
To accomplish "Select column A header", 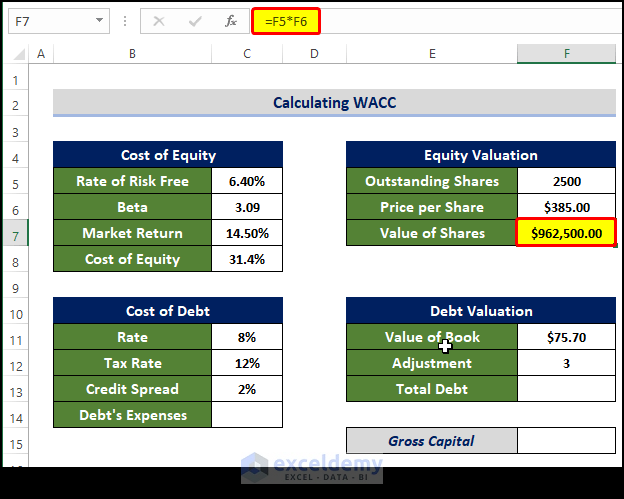I will coord(41,54).
